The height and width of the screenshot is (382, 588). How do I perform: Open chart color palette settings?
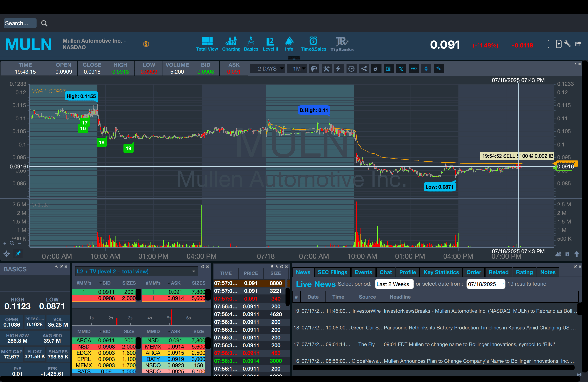coord(314,69)
